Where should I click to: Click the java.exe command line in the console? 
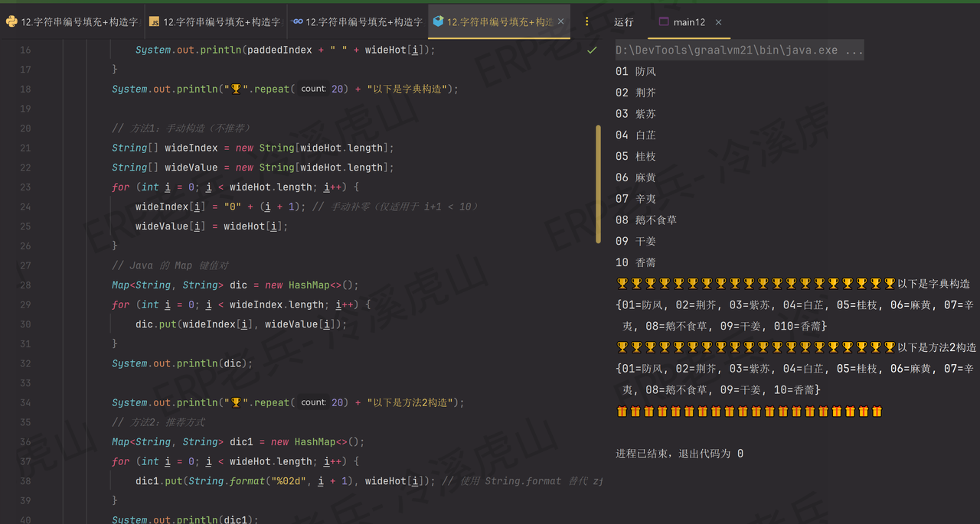pos(740,49)
